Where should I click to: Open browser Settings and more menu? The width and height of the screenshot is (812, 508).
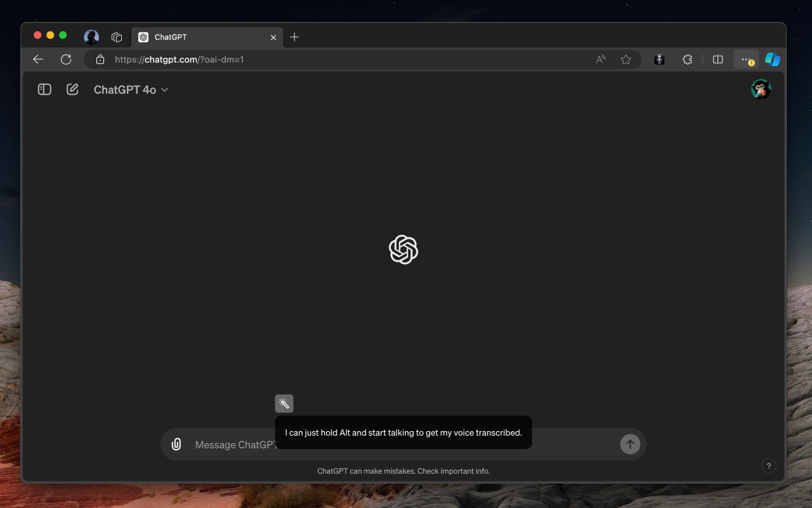(746, 59)
